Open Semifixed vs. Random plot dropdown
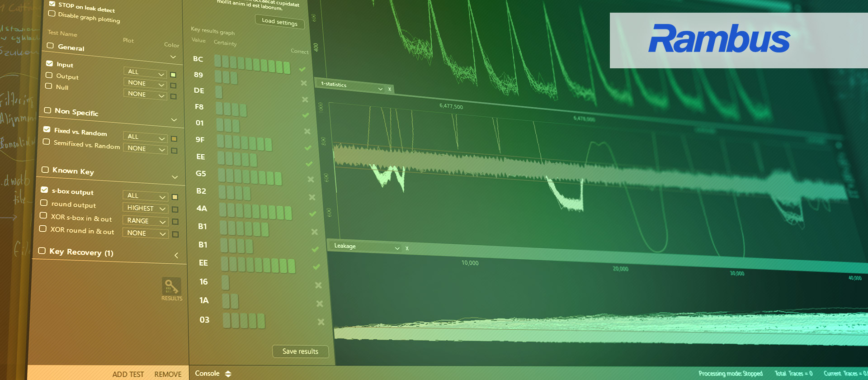 (145, 148)
